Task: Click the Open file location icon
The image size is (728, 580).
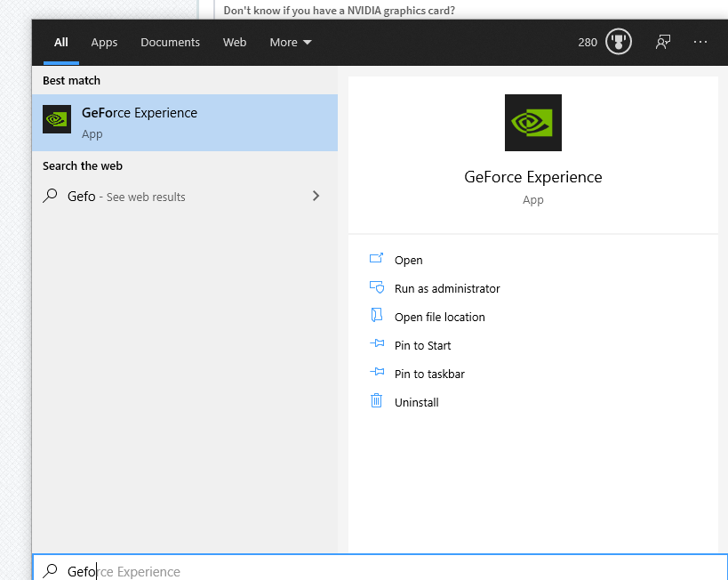Action: point(377,315)
